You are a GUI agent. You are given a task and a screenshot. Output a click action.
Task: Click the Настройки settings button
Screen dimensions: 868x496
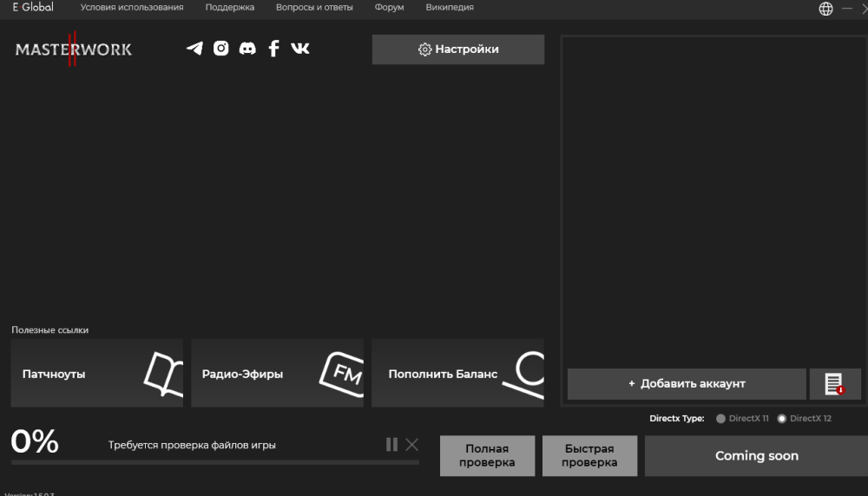pos(458,49)
